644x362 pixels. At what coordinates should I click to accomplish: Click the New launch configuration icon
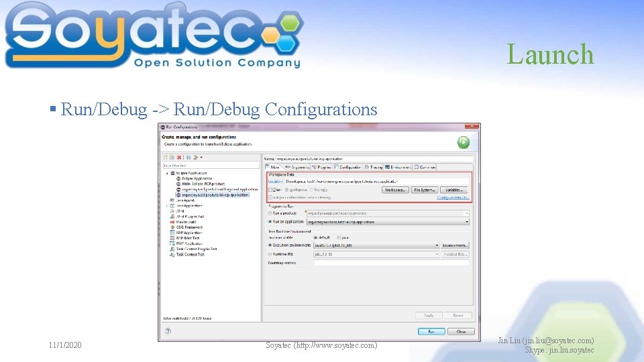click(x=166, y=157)
